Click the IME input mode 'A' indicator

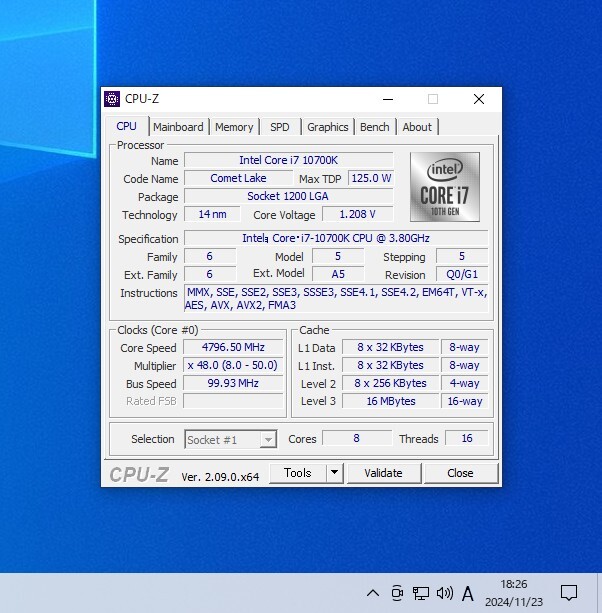tap(468, 594)
